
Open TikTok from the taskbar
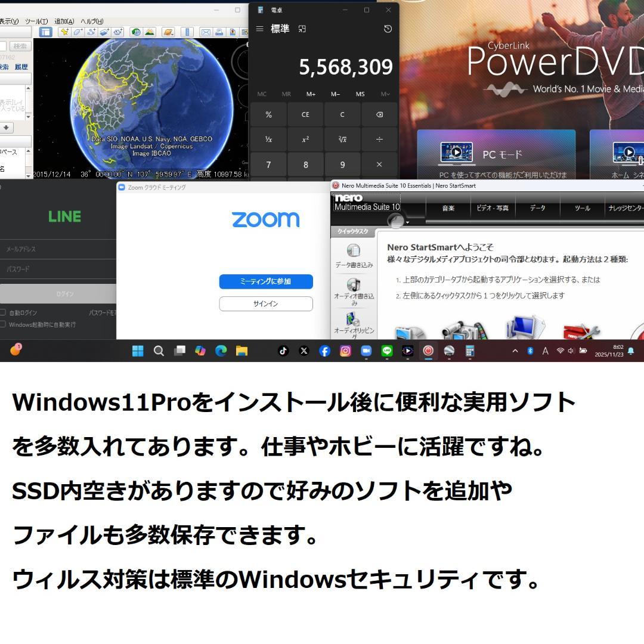point(283,351)
